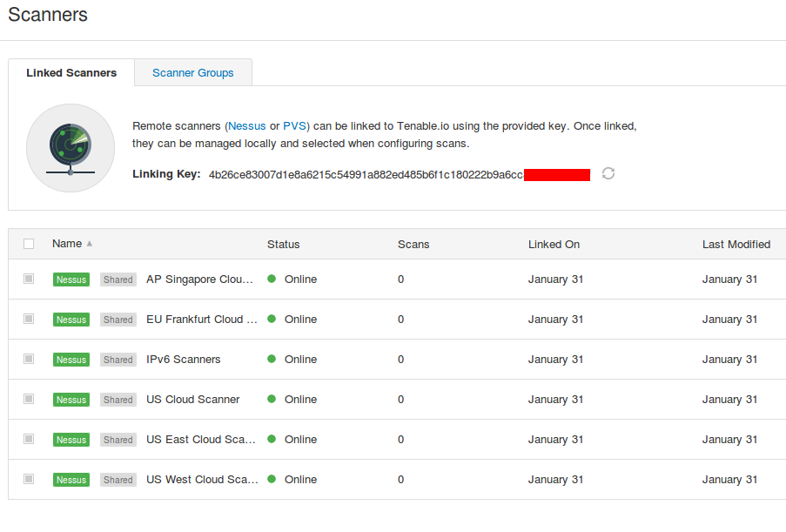Open the IPv6 Scanners entry

[184, 360]
